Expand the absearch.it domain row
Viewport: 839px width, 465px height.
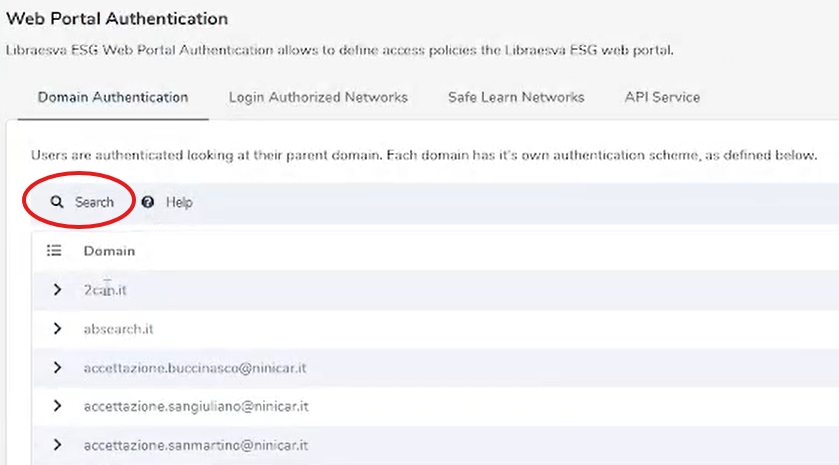click(57, 329)
